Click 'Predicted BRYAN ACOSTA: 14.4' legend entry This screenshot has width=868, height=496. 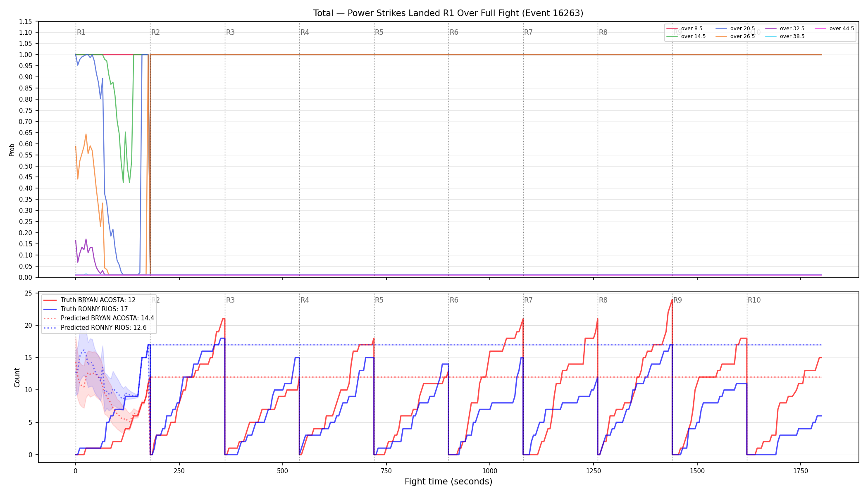coord(98,318)
